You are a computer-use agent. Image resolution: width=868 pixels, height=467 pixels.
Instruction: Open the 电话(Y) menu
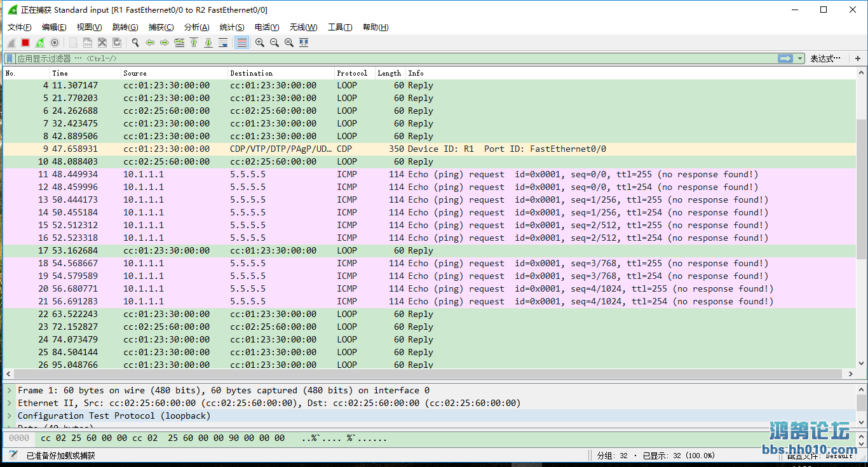click(267, 27)
